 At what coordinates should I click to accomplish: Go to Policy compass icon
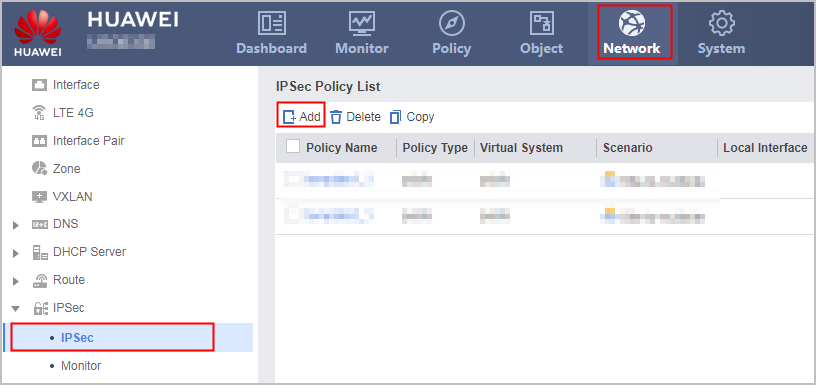(451, 23)
